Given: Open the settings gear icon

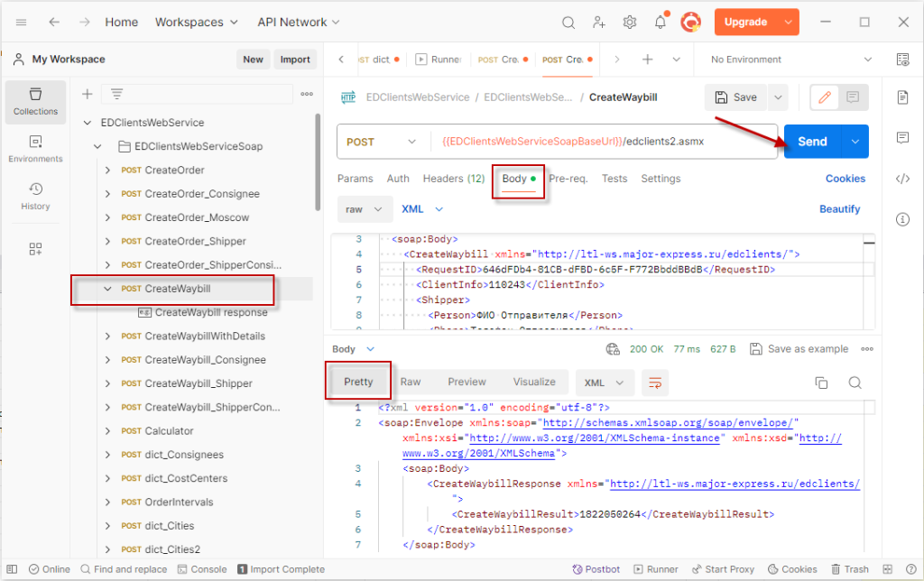Looking at the screenshot, I should 629,23.
